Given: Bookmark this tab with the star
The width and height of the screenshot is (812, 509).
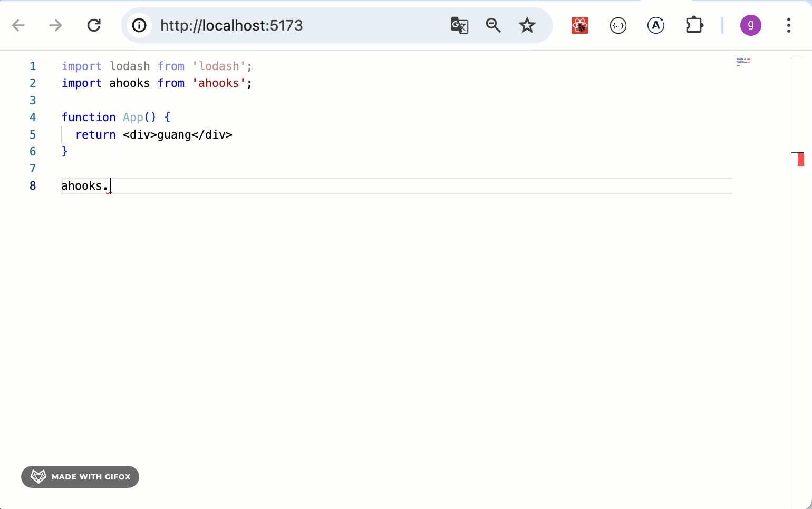Looking at the screenshot, I should click(x=527, y=25).
